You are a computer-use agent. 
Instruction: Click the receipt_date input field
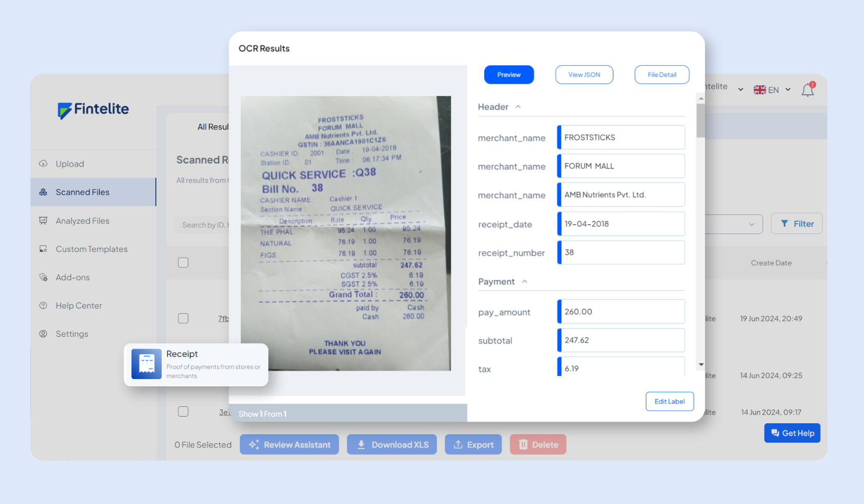621,224
